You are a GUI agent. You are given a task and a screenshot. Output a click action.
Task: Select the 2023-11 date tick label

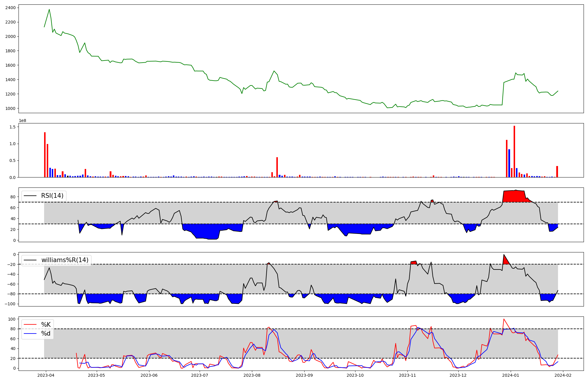click(x=408, y=375)
